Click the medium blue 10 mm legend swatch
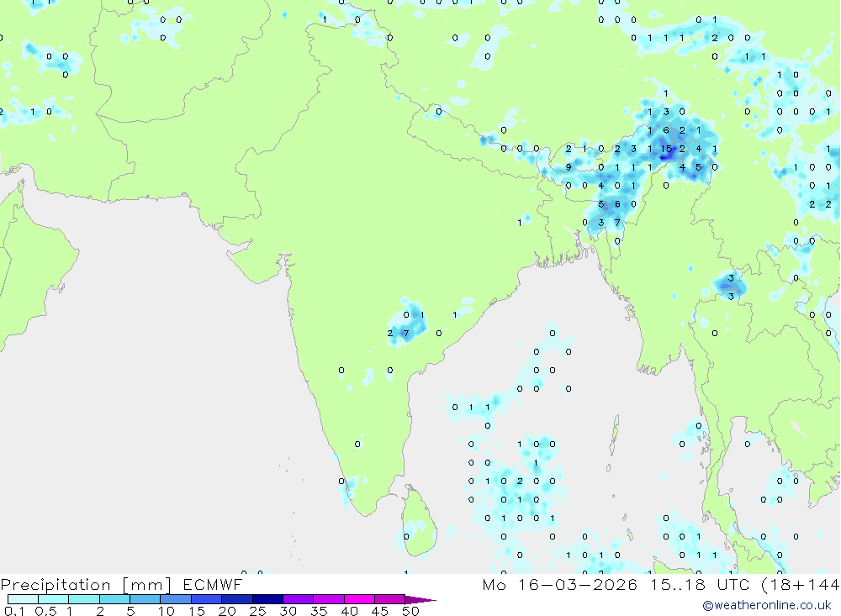 [176, 599]
